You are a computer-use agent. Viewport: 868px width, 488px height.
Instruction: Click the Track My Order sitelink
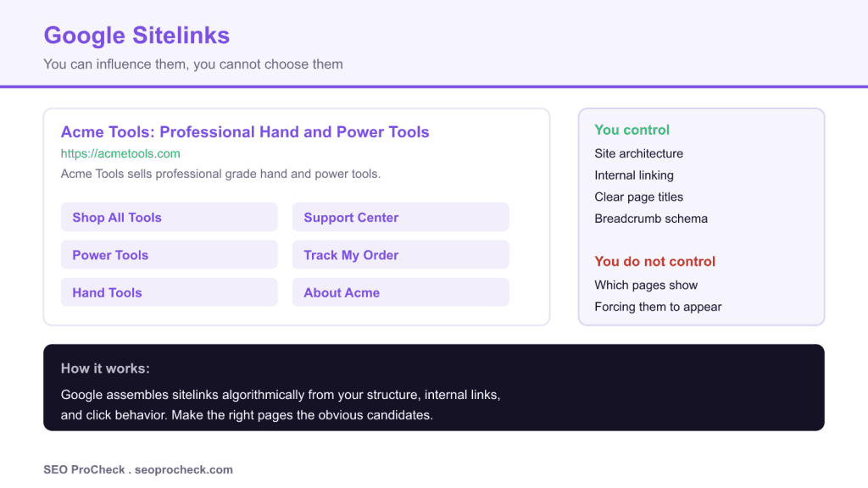click(x=400, y=254)
